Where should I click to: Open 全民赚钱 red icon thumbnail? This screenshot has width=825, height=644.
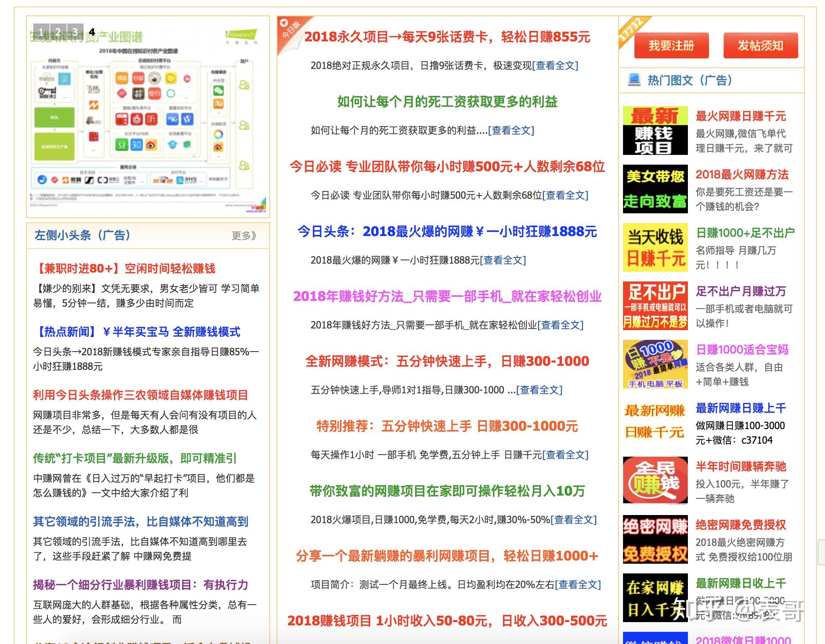pyautogui.click(x=655, y=481)
